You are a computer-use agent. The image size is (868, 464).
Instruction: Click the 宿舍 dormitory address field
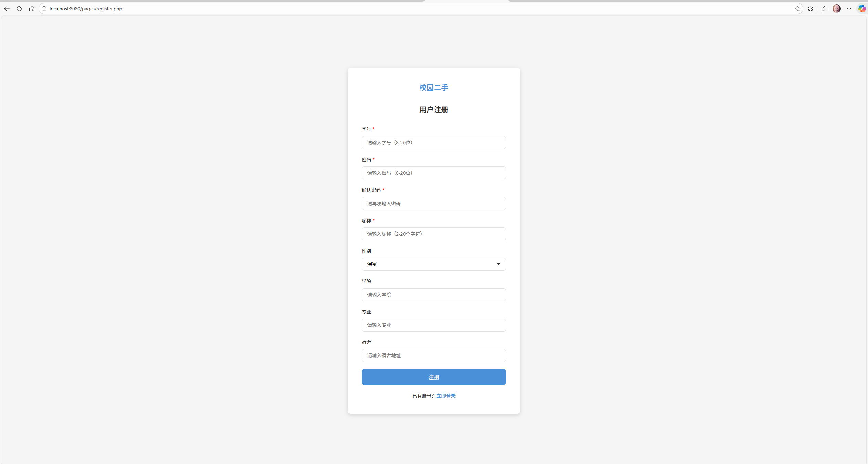click(x=433, y=355)
